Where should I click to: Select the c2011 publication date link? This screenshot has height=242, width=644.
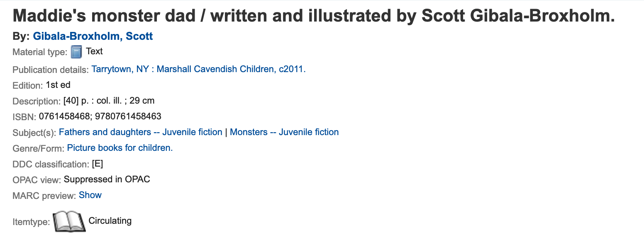click(x=290, y=69)
